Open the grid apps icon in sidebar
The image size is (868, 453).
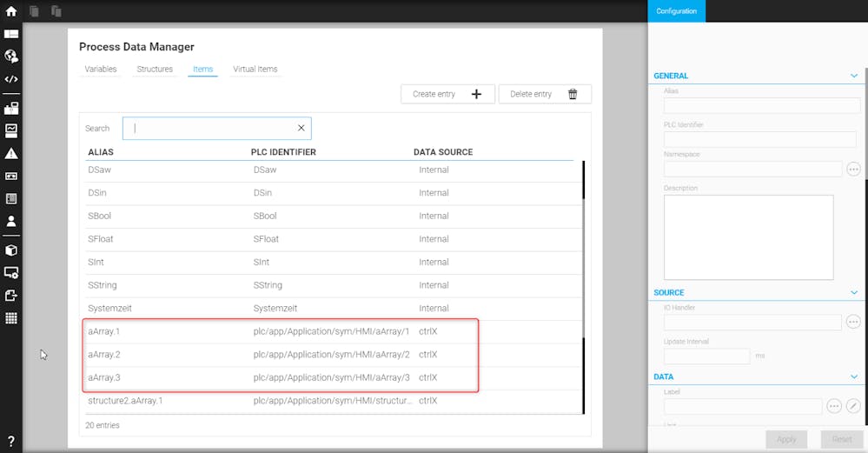(x=11, y=318)
